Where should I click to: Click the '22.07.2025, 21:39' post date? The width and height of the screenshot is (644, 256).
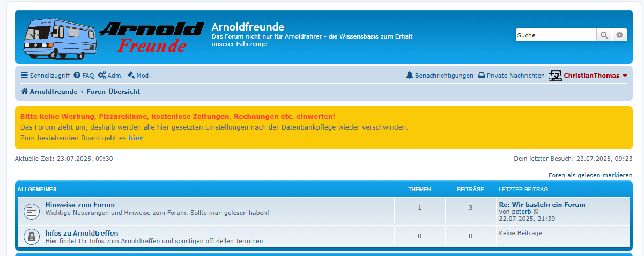pos(527,219)
